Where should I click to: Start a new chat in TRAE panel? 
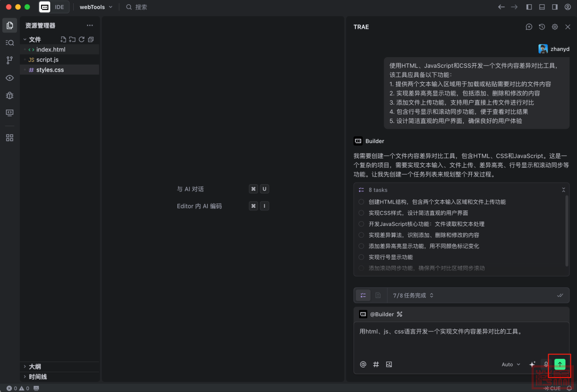coord(529,27)
